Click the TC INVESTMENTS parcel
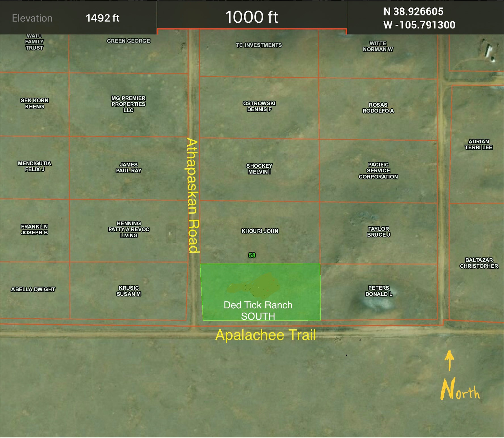This screenshot has height=438, width=504. coord(259,45)
